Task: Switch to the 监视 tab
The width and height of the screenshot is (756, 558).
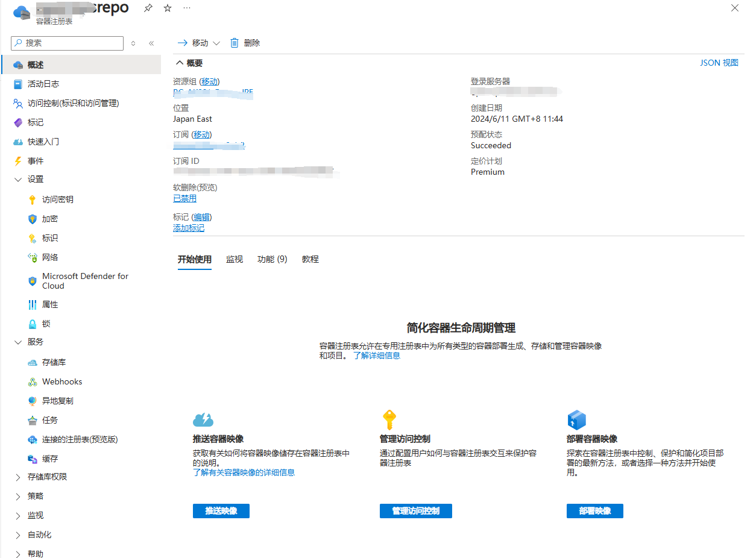Action: (x=235, y=259)
